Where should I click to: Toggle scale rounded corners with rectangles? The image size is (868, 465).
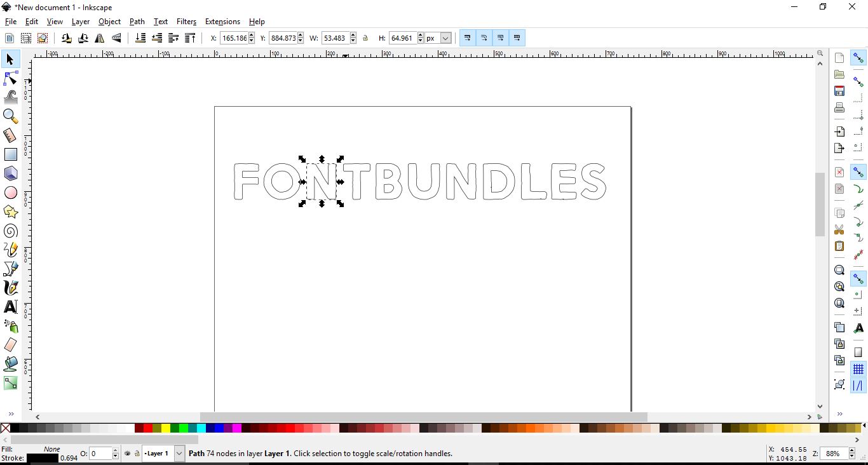(x=484, y=38)
